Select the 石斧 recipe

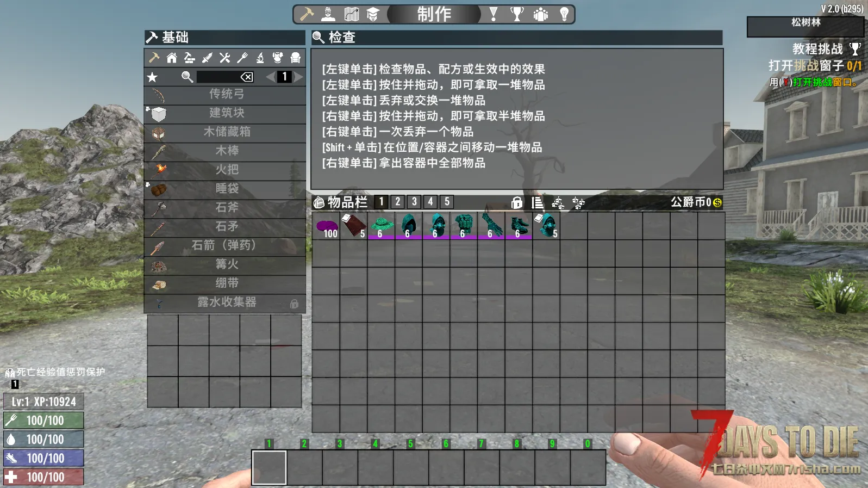tap(225, 208)
